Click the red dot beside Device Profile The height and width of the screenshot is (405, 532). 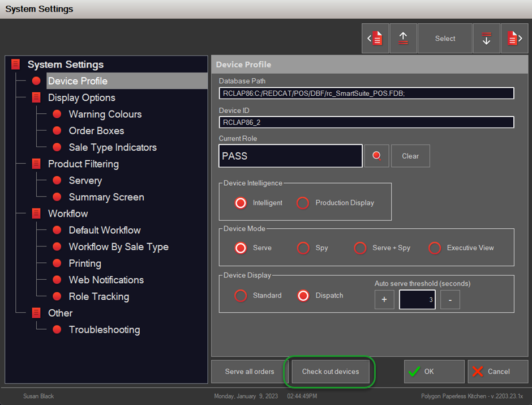pos(36,81)
